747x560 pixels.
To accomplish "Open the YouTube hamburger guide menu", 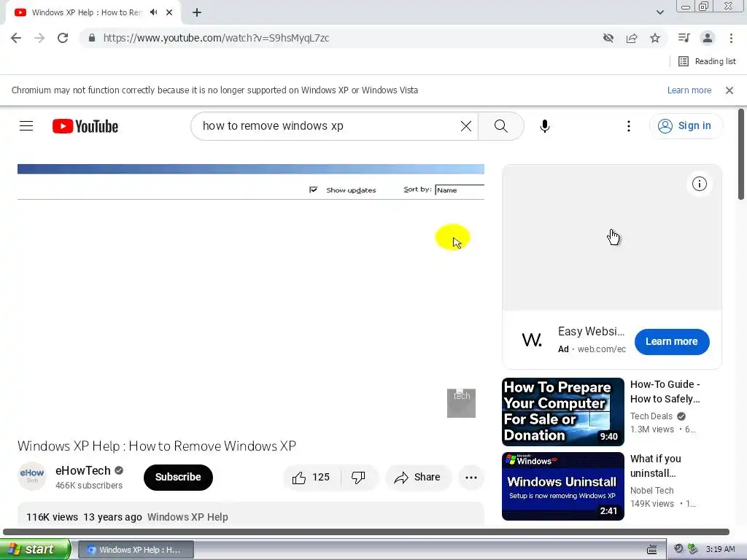I will 26,126.
